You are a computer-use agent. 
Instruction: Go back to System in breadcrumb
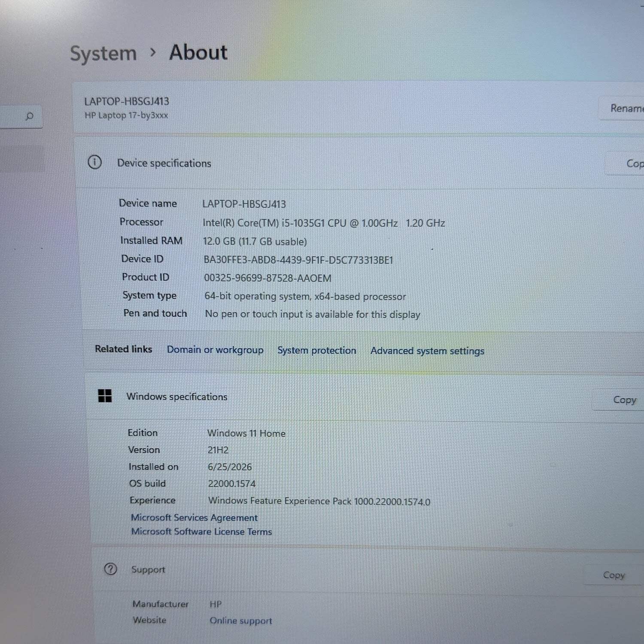103,54
